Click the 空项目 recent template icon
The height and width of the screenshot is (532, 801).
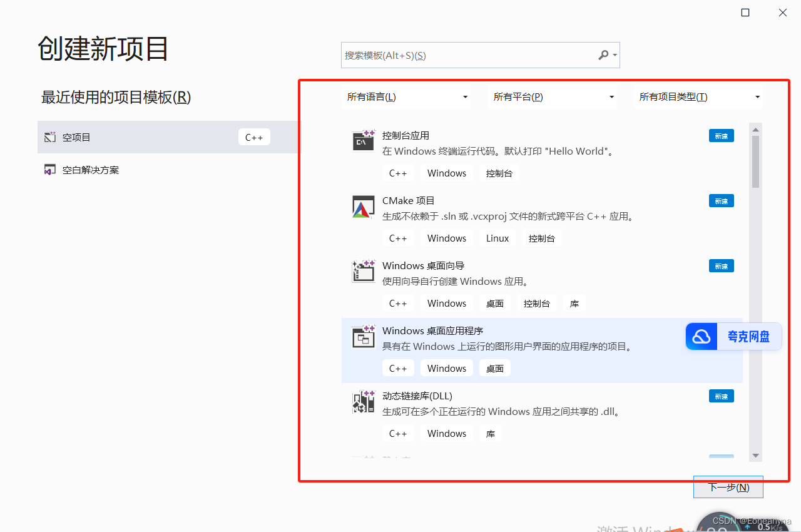click(50, 137)
